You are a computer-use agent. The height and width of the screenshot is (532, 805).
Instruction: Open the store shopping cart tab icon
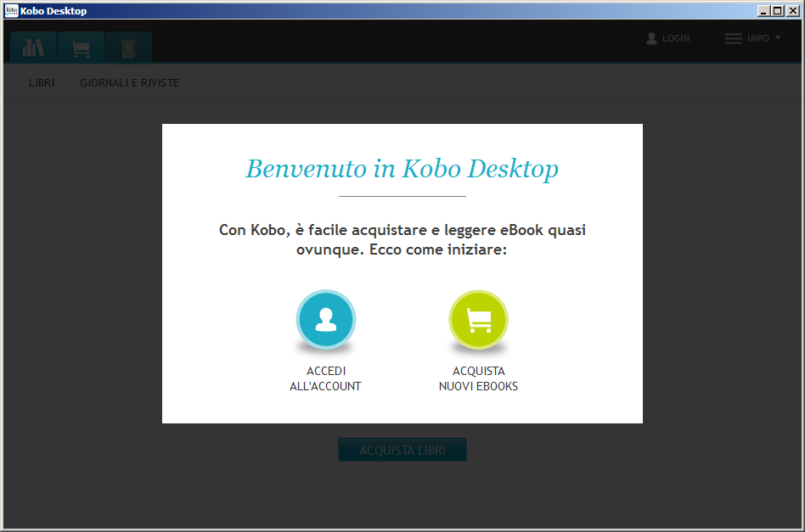point(82,48)
